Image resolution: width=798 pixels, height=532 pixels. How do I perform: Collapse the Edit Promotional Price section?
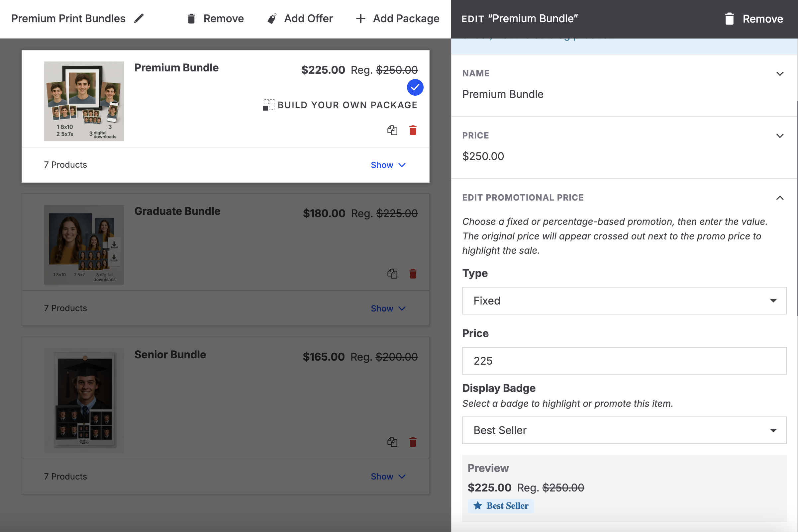pyautogui.click(x=780, y=198)
